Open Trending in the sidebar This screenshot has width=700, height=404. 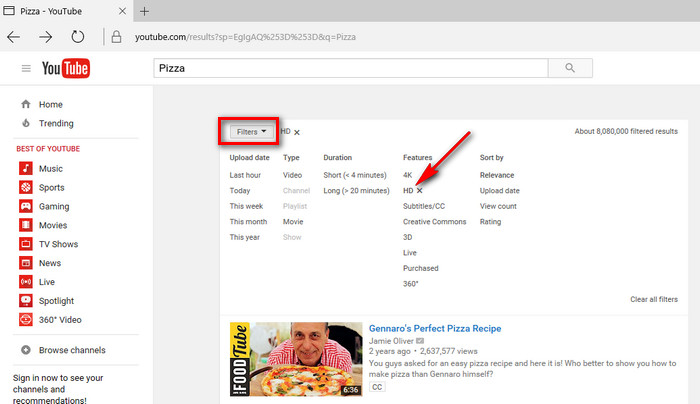[56, 123]
